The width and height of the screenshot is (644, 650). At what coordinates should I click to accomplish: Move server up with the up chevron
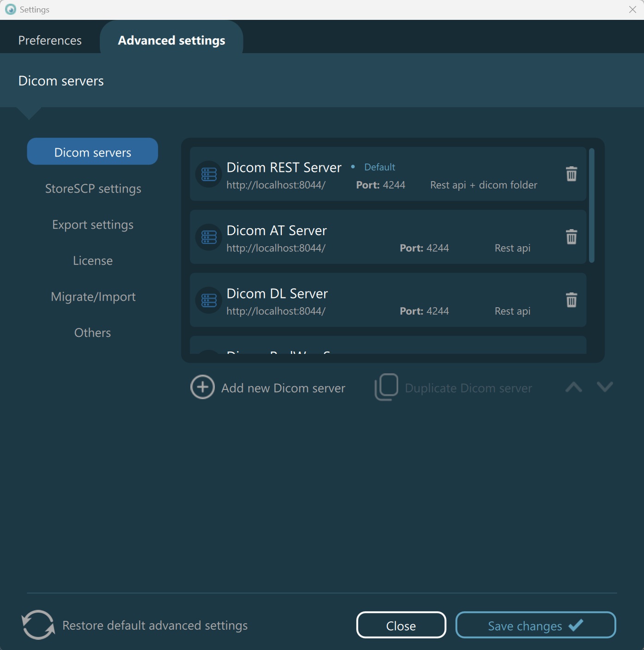point(574,387)
